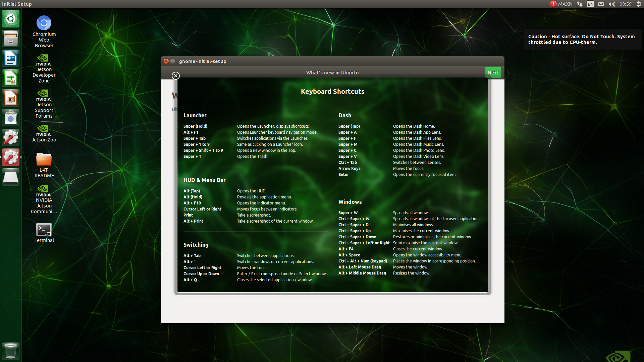
Task: Click the Keyboard Shortcuts heading
Action: (x=332, y=92)
